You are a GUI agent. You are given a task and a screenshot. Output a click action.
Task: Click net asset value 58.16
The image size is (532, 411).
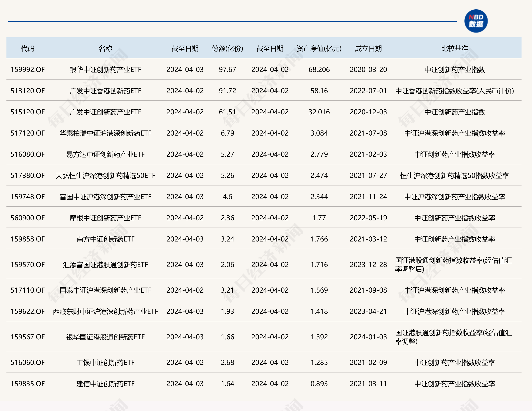[x=319, y=91]
